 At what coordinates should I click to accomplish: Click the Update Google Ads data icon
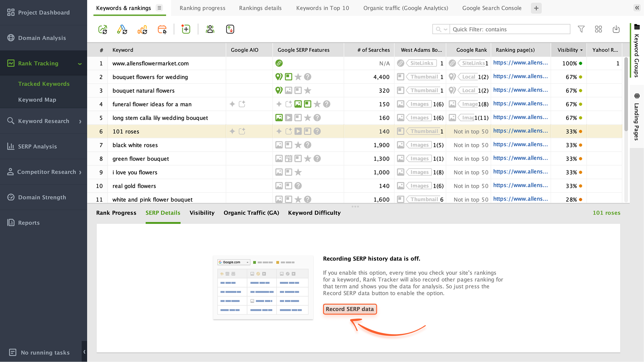[122, 29]
